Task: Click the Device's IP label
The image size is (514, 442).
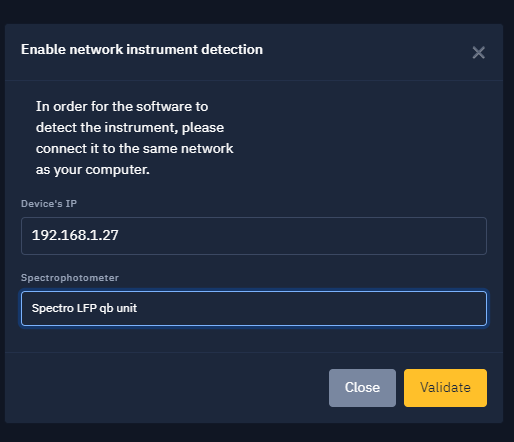Action: (49, 204)
